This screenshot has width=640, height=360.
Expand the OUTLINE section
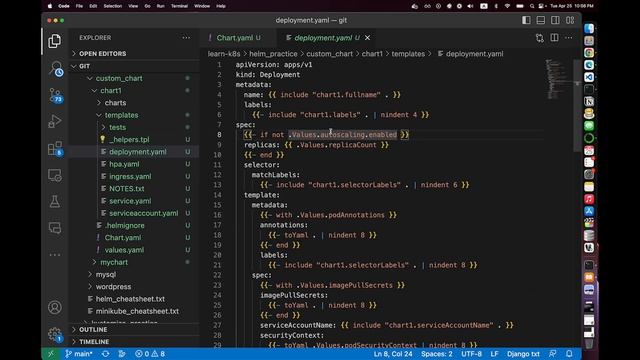pyautogui.click(x=93, y=329)
